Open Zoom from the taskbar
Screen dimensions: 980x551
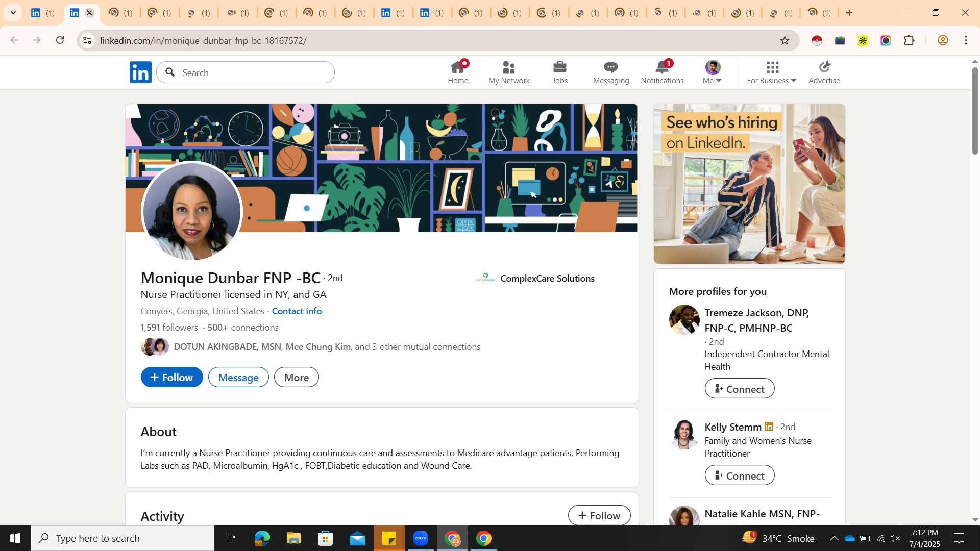point(421,538)
